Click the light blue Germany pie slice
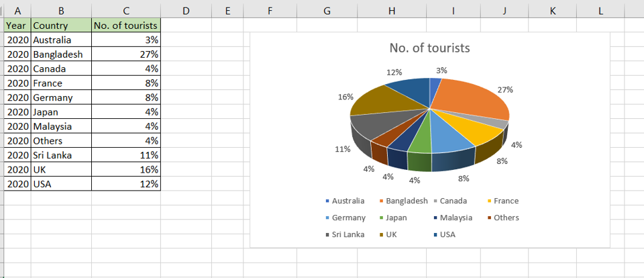The image size is (644, 278). click(x=447, y=138)
